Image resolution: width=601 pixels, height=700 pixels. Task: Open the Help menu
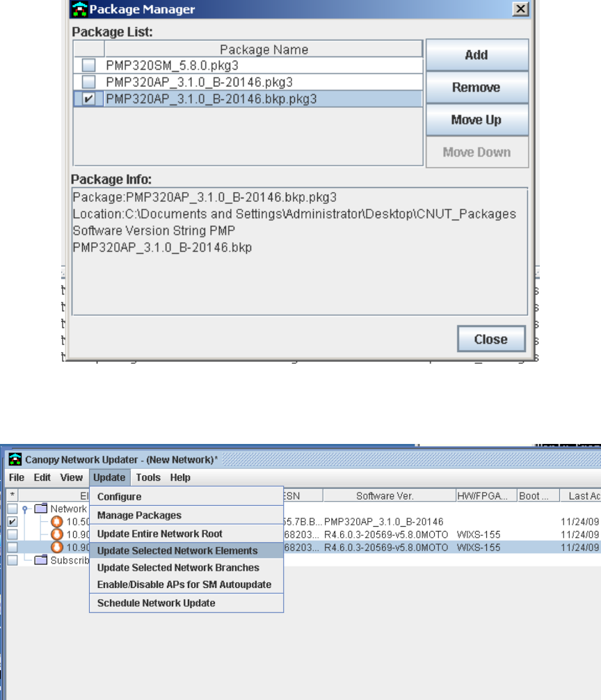point(180,477)
